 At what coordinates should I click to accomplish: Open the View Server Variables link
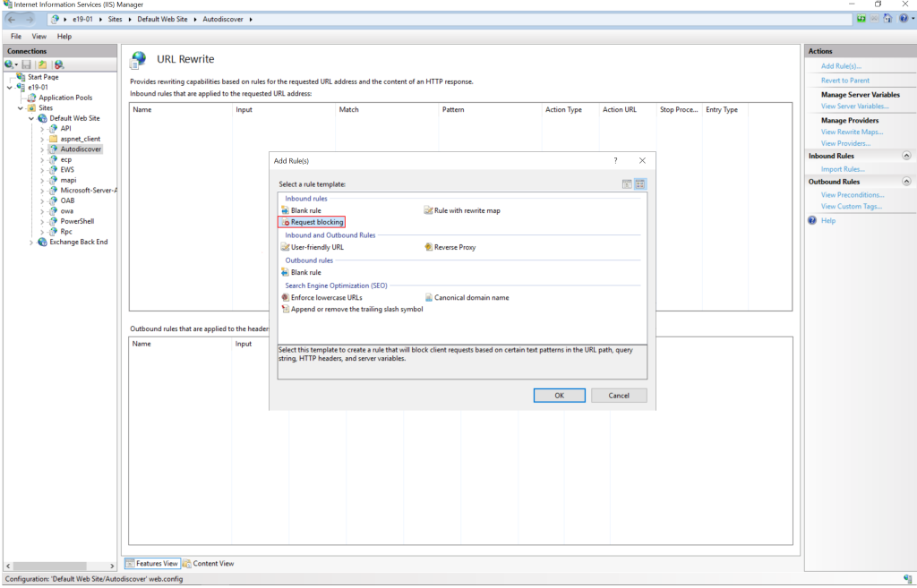click(854, 107)
